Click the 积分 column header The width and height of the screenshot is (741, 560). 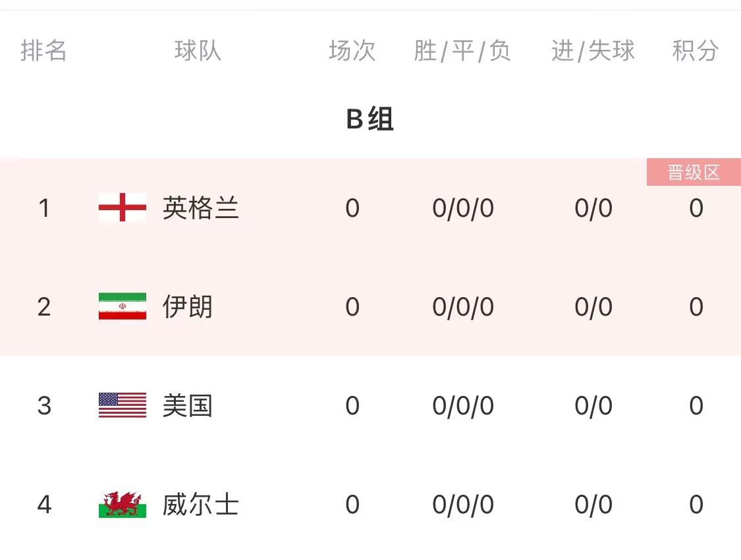coord(696,51)
